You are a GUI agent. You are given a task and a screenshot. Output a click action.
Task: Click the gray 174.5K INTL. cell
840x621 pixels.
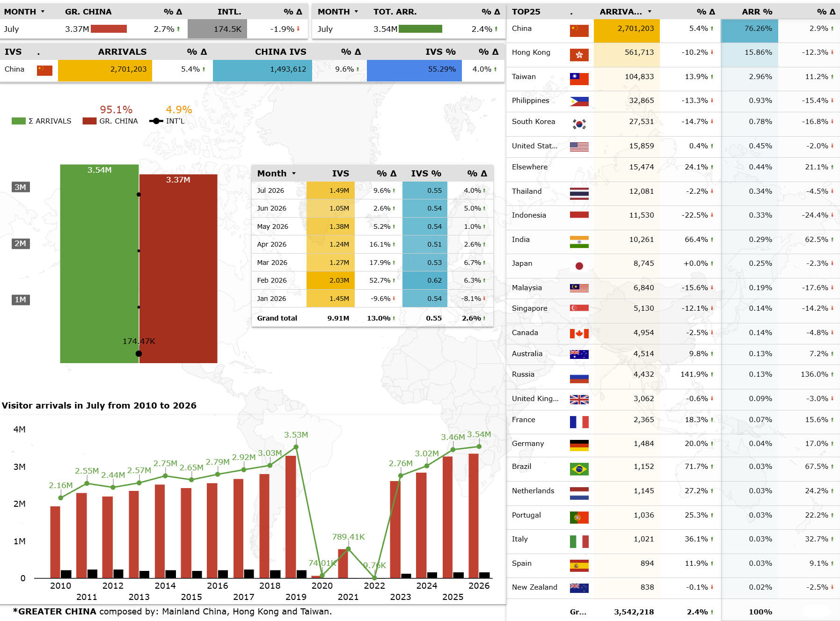[217, 29]
